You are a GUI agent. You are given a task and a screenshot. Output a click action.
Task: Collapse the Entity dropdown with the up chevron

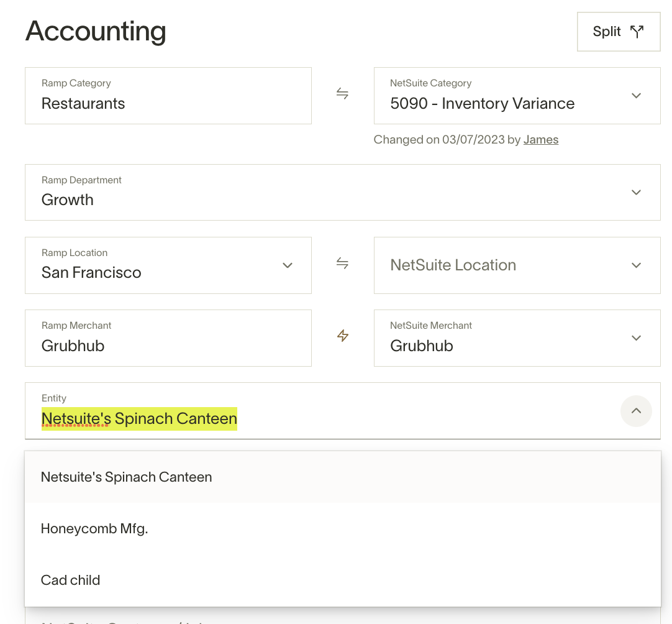click(x=636, y=411)
